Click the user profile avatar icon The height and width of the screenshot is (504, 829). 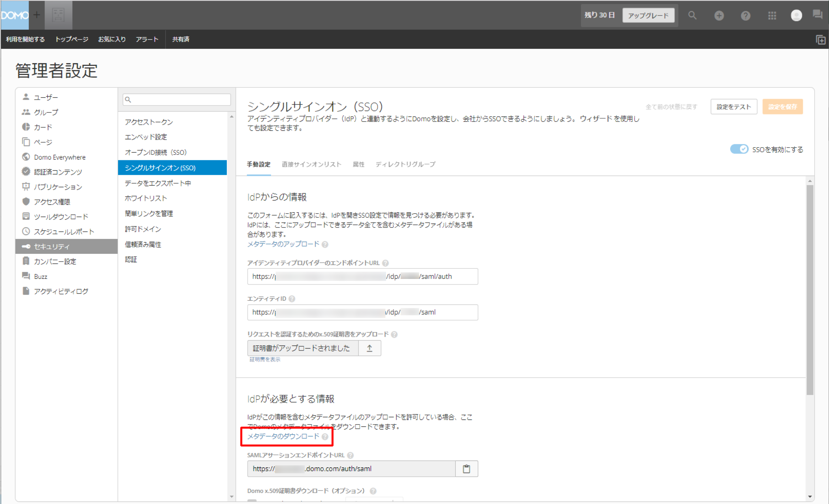pyautogui.click(x=796, y=16)
